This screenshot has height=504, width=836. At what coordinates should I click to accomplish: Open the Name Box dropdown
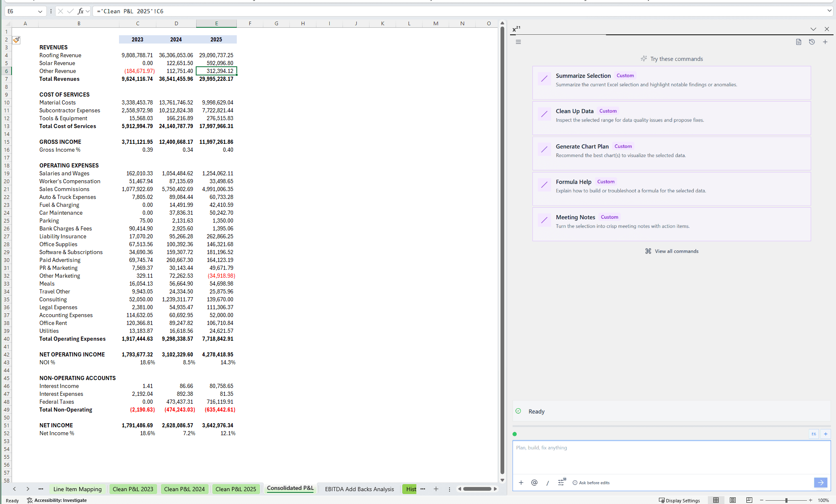coord(40,11)
